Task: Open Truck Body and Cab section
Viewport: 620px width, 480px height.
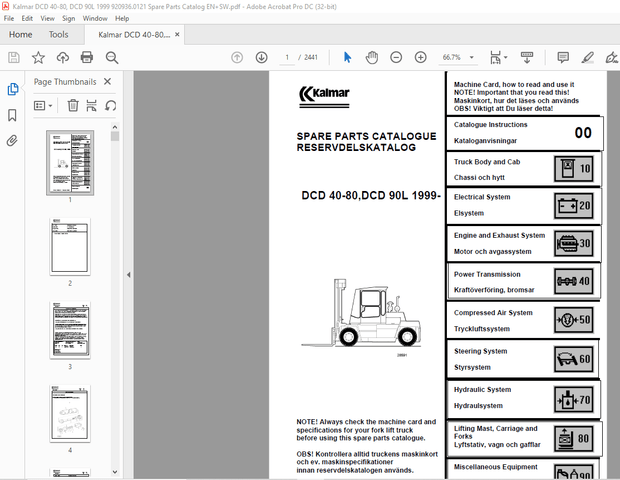Action: point(524,169)
